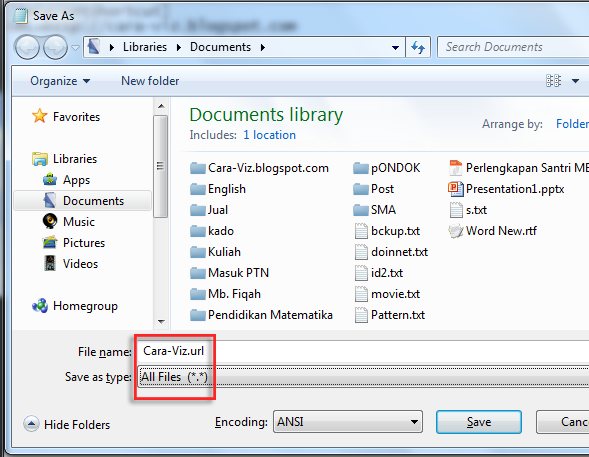
Task: Click the Hide Folders arrow icon
Action: (31, 424)
